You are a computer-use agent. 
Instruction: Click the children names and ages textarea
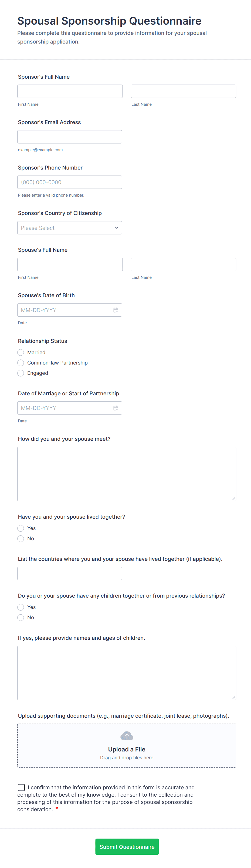click(127, 673)
